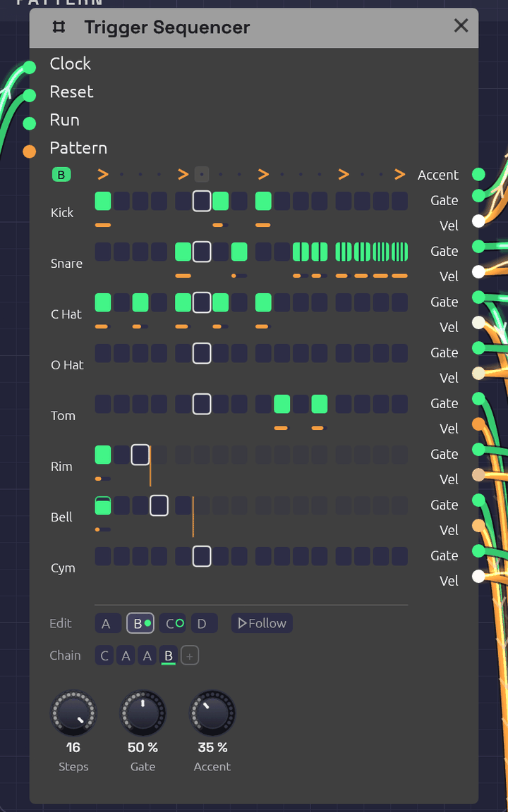Click the Snare Vel output port
This screenshot has width=508, height=812.
pyautogui.click(x=478, y=272)
